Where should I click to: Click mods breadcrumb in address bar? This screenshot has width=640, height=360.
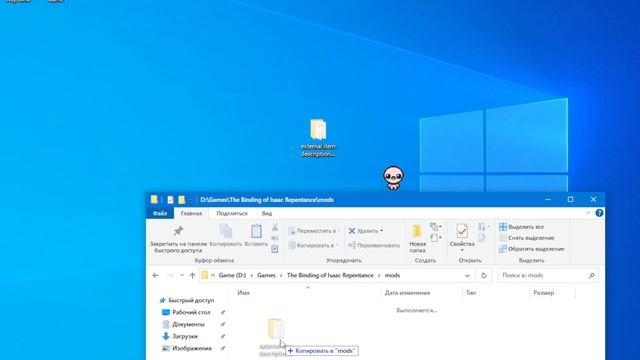click(x=392, y=276)
